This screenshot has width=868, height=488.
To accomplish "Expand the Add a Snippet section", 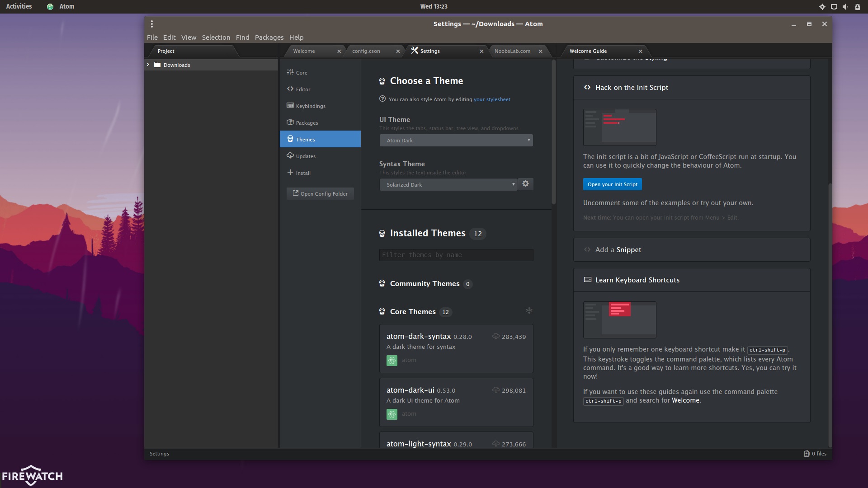I will (618, 250).
